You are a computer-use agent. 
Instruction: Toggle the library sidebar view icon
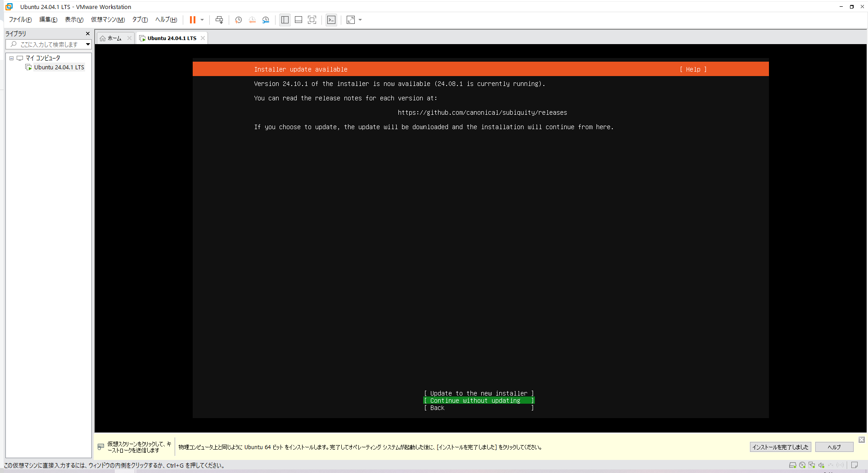click(285, 20)
